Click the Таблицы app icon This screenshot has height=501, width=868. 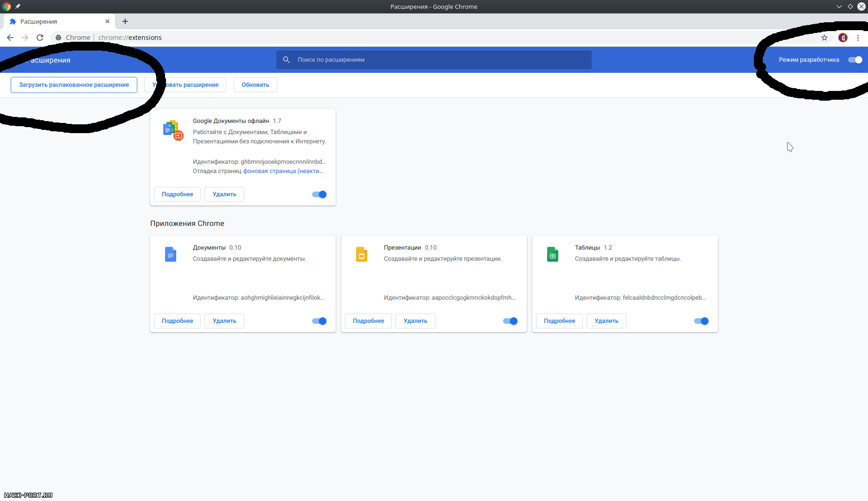[553, 254]
